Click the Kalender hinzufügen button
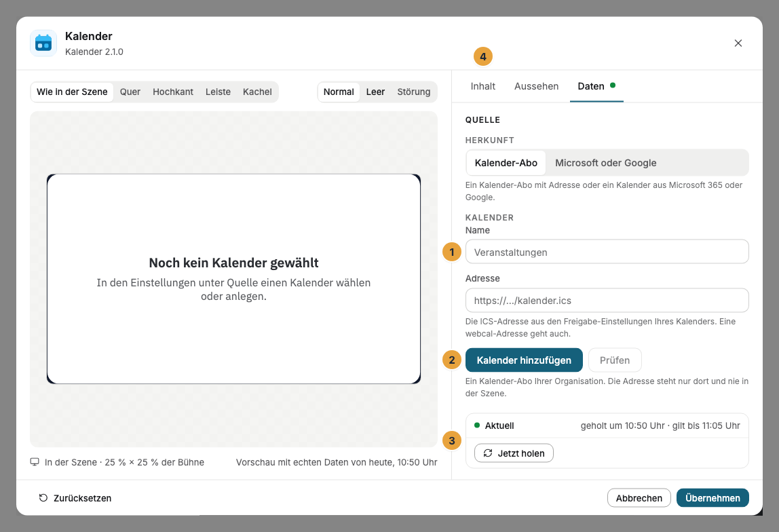The width and height of the screenshot is (779, 532). (x=524, y=360)
